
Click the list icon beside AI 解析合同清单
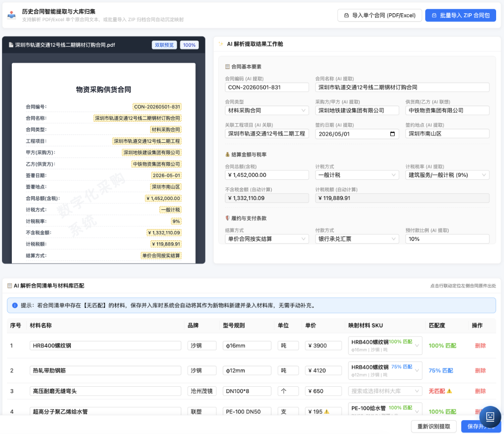pyautogui.click(x=10, y=286)
